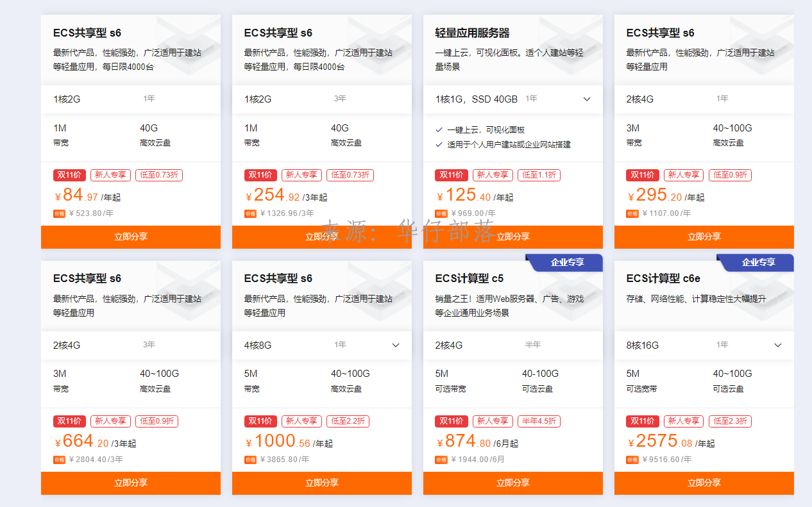The width and height of the screenshot is (812, 507).
Task: Open the 4核8G spec dropdown chevron
Action: tap(396, 345)
